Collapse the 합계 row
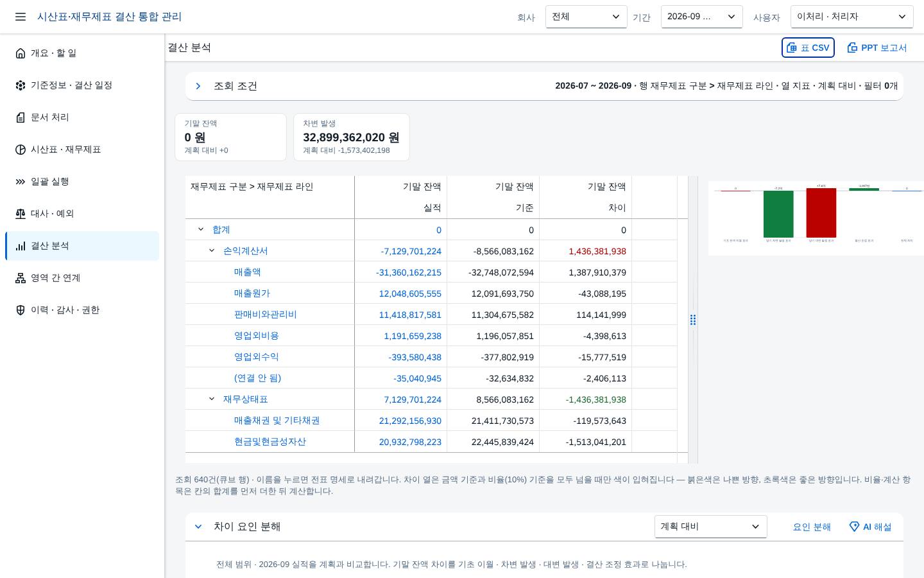 (201, 229)
